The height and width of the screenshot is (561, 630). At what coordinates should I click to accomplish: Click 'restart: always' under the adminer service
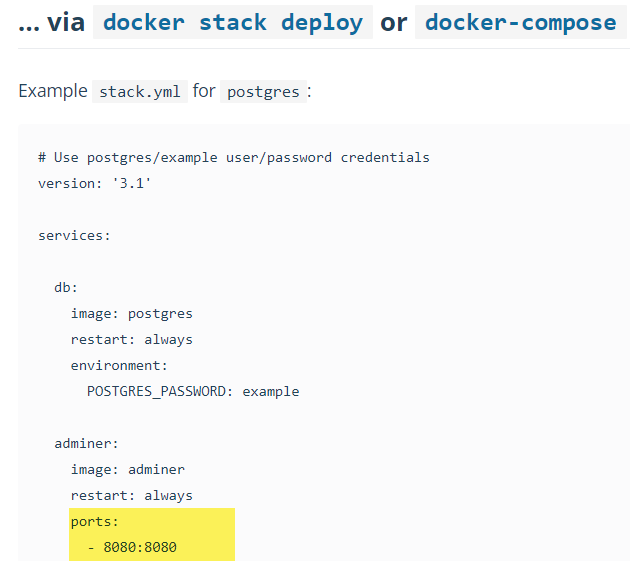click(132, 495)
